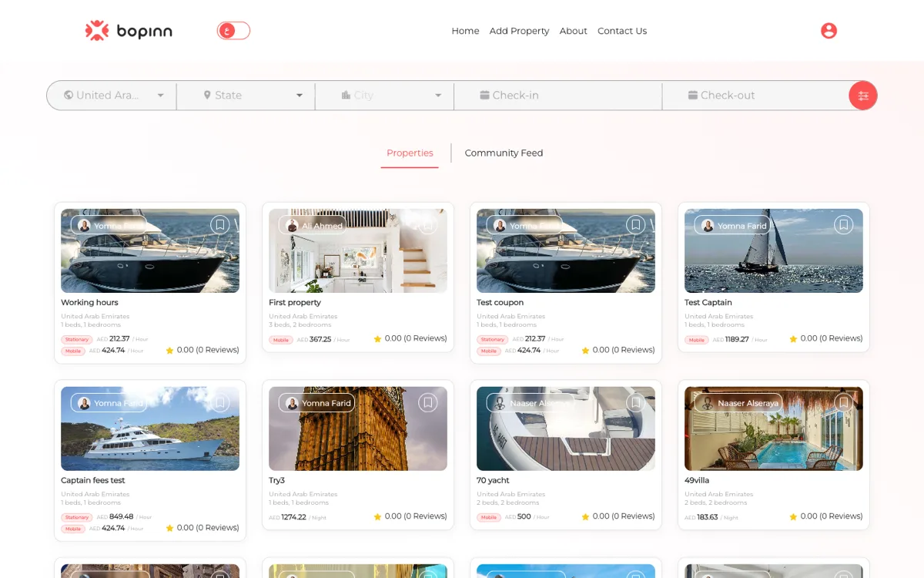The width and height of the screenshot is (924, 578).
Task: Open the First property title
Action: pyautogui.click(x=295, y=303)
